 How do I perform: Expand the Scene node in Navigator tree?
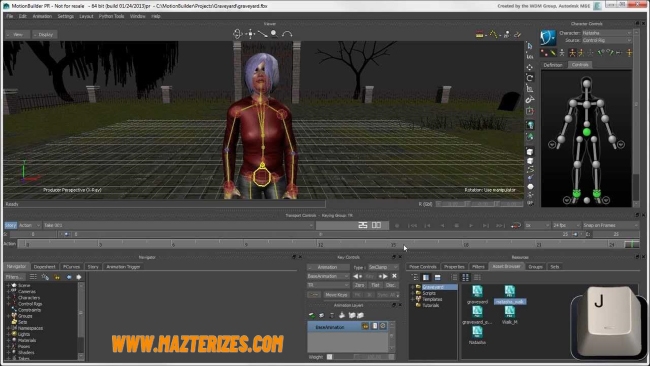(x=8, y=285)
